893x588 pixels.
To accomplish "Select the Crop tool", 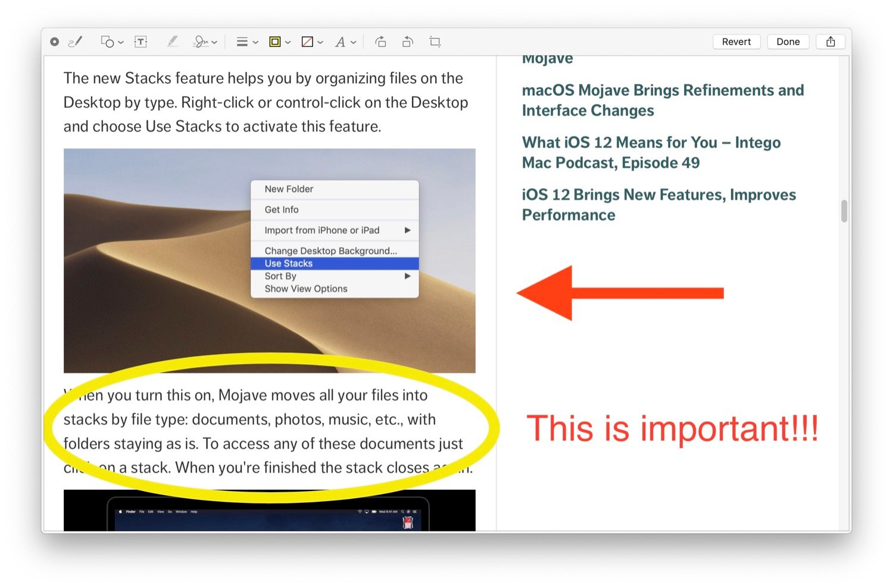I will [x=435, y=42].
